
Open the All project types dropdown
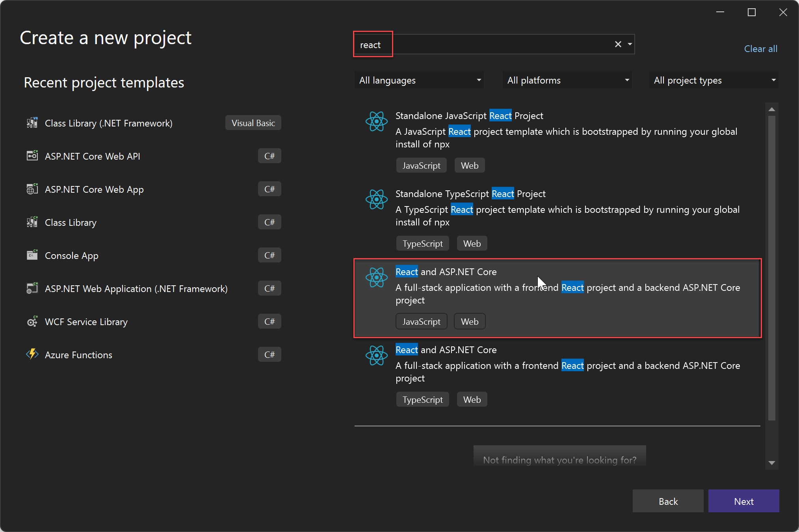(x=713, y=80)
